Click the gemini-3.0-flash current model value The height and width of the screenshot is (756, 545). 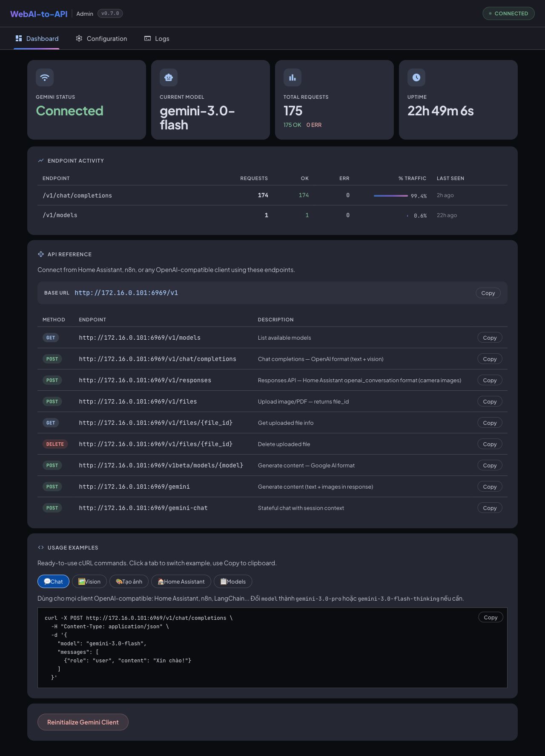tap(197, 118)
